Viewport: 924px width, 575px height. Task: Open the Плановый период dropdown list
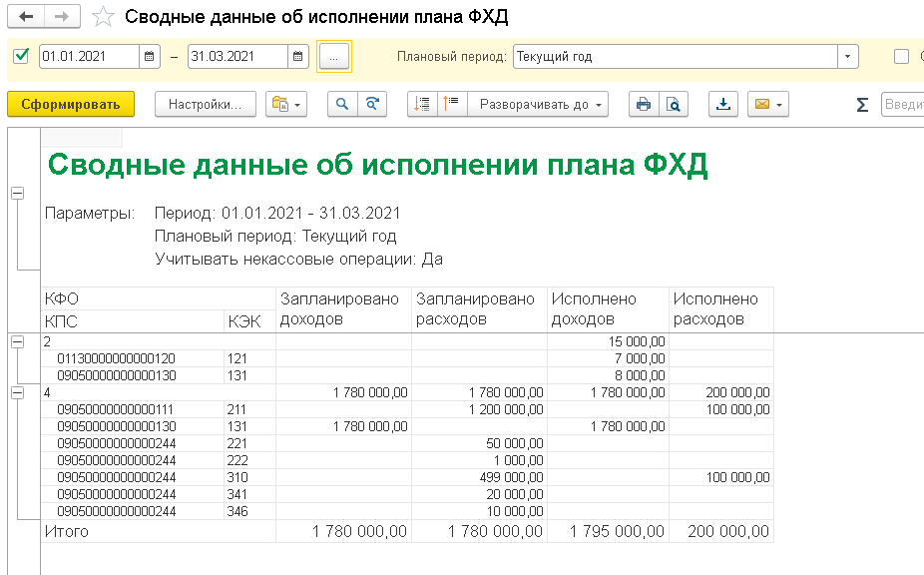click(x=848, y=57)
